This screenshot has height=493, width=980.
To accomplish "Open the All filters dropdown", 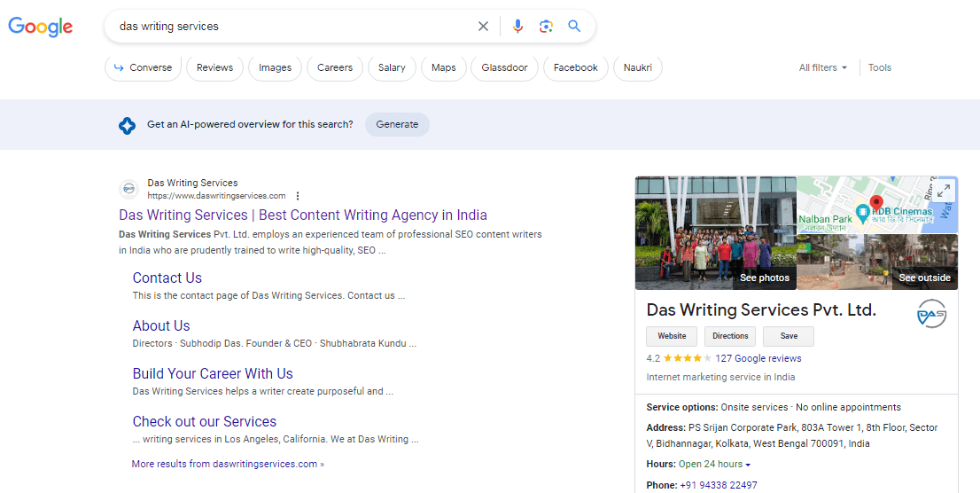I will point(822,67).
